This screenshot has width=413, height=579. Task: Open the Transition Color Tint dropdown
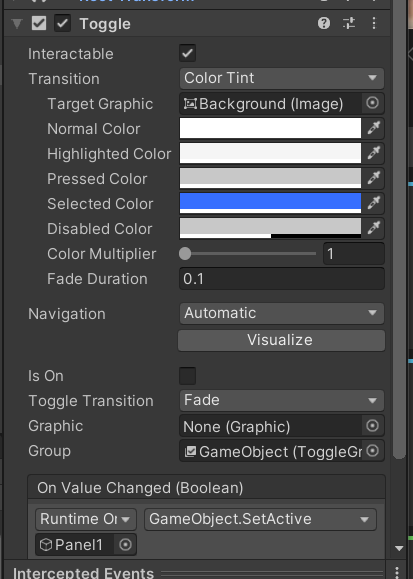[x=281, y=78]
